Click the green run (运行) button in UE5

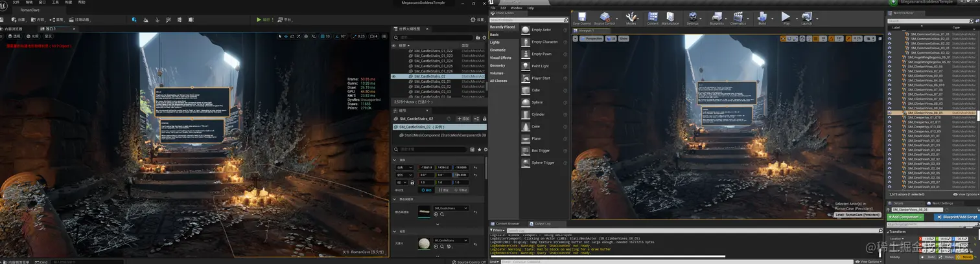[262, 20]
